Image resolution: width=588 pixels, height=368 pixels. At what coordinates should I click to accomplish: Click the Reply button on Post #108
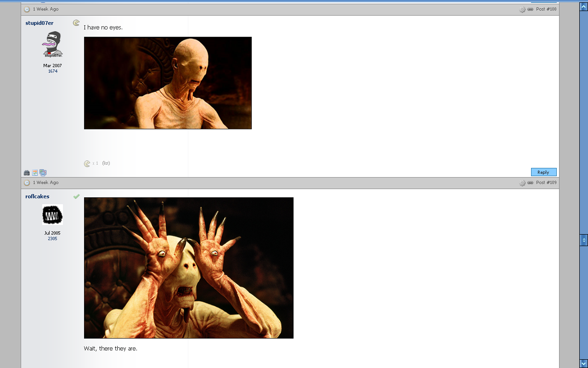click(543, 172)
